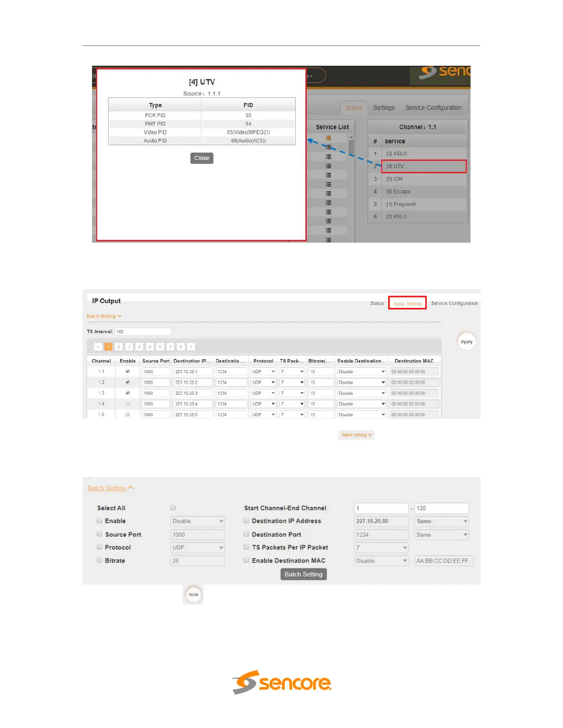Image resolution: width=563 pixels, height=728 pixels.
Task: Collapse the underlined Batch Setting with up chevron
Action: 110,488
